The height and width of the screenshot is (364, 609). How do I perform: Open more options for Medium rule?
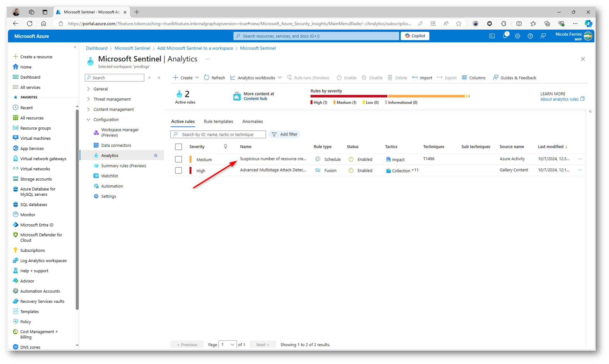coord(580,159)
